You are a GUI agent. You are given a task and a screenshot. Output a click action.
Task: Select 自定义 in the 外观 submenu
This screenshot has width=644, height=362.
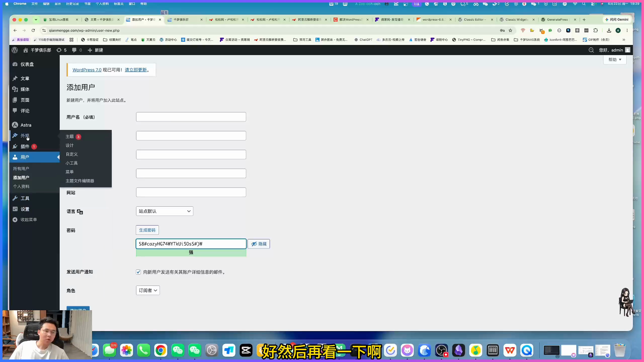(72, 154)
